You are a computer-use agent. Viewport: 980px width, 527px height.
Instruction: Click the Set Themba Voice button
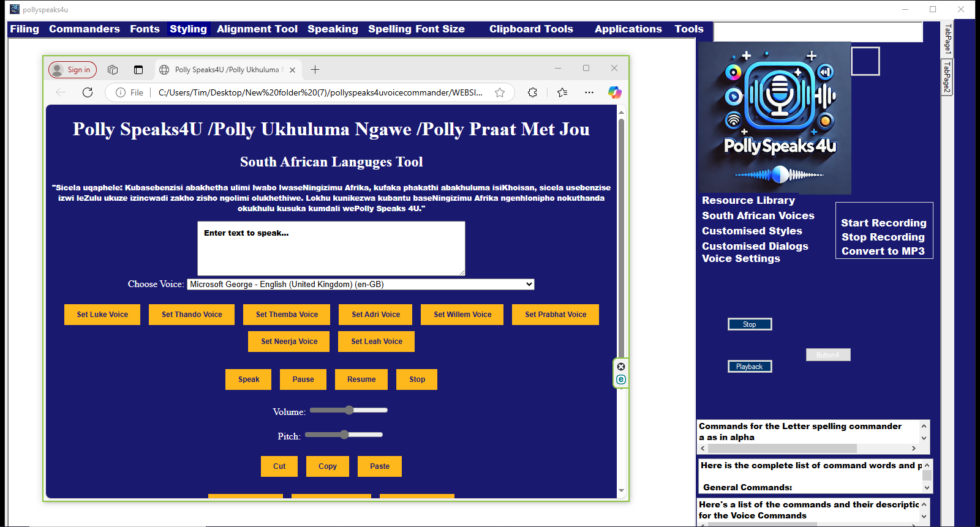(287, 315)
